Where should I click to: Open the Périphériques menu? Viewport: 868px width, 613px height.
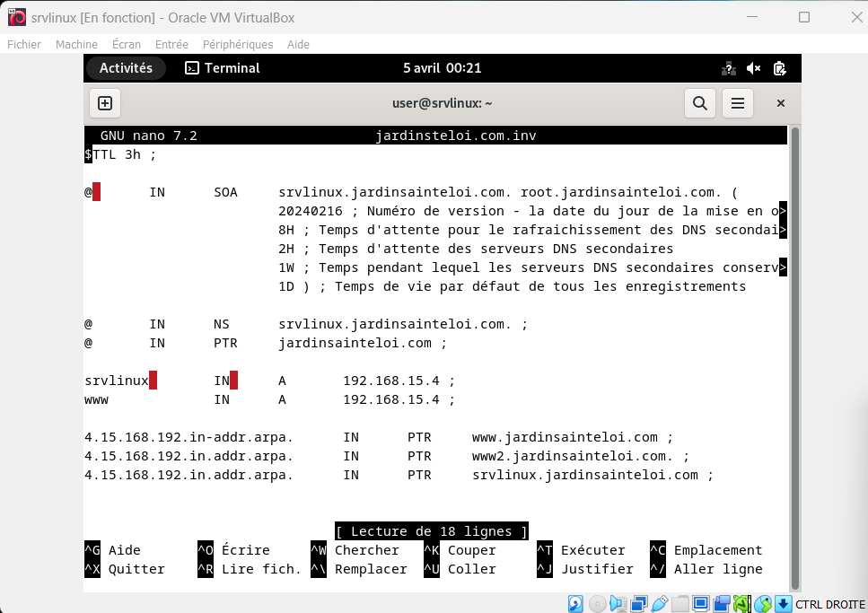click(x=238, y=44)
